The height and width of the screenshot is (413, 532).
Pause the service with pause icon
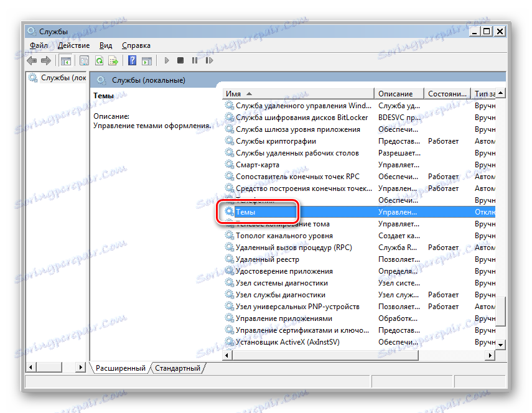[194, 61]
